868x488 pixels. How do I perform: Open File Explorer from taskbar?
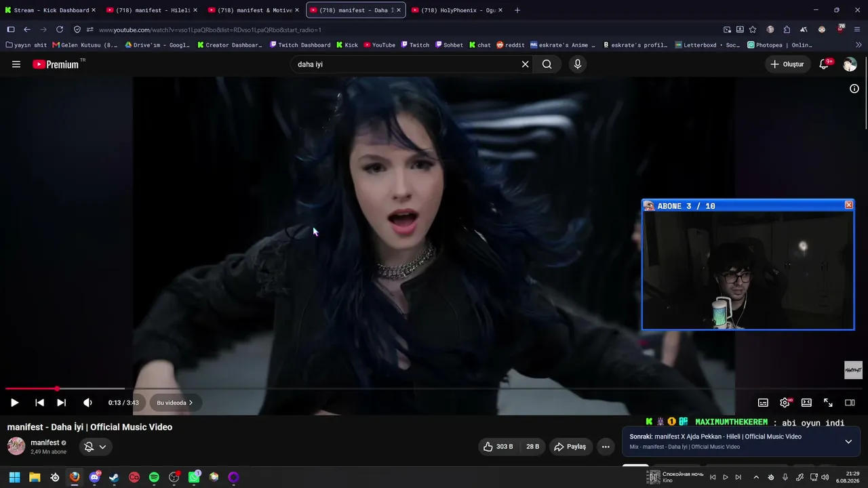click(35, 477)
